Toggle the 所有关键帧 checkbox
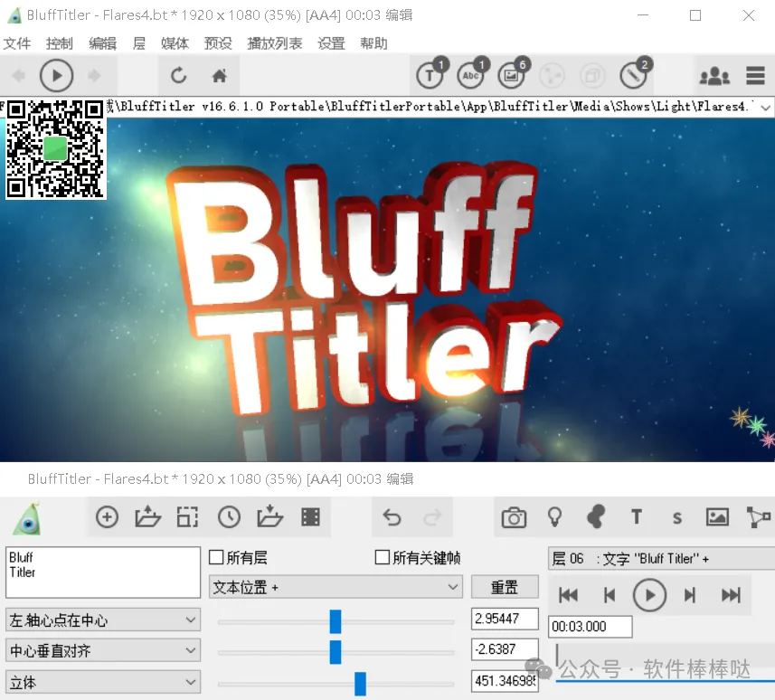 click(x=382, y=557)
